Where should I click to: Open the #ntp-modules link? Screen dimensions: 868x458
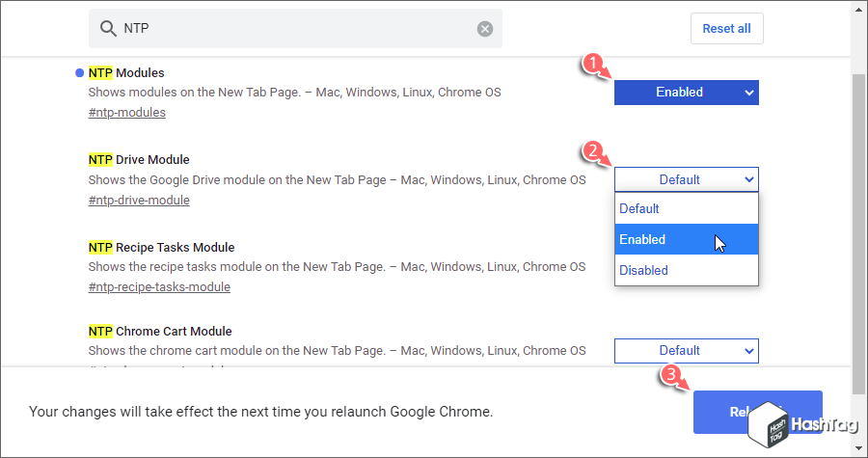pyautogui.click(x=126, y=112)
